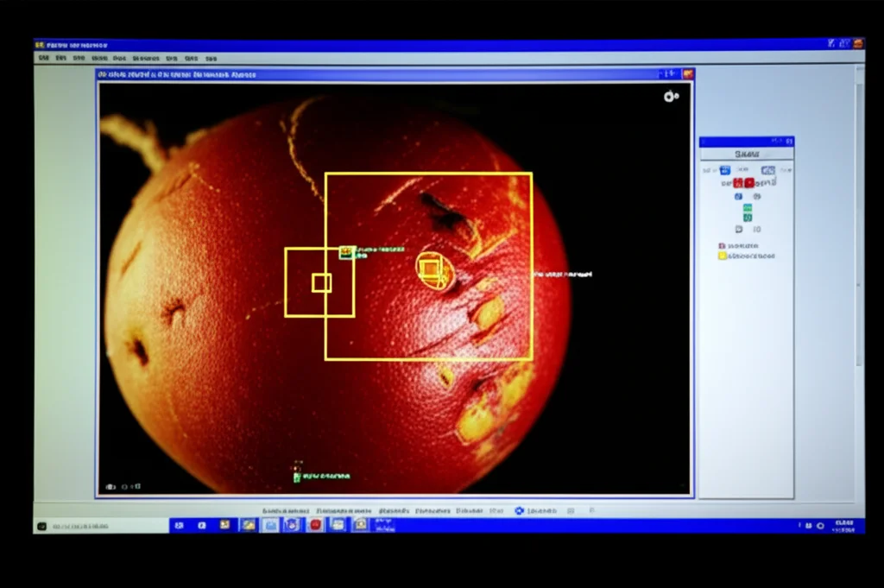Select the yellow color swatch in the side panel

tap(722, 256)
